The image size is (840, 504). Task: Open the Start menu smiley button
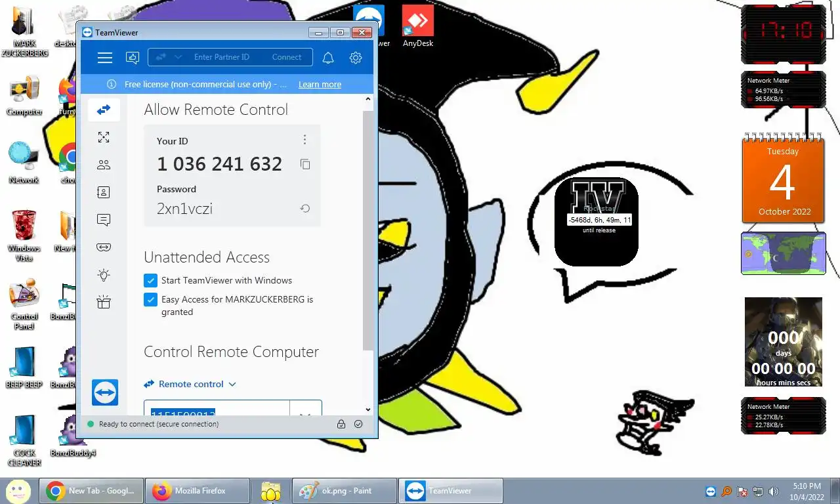tap(18, 490)
